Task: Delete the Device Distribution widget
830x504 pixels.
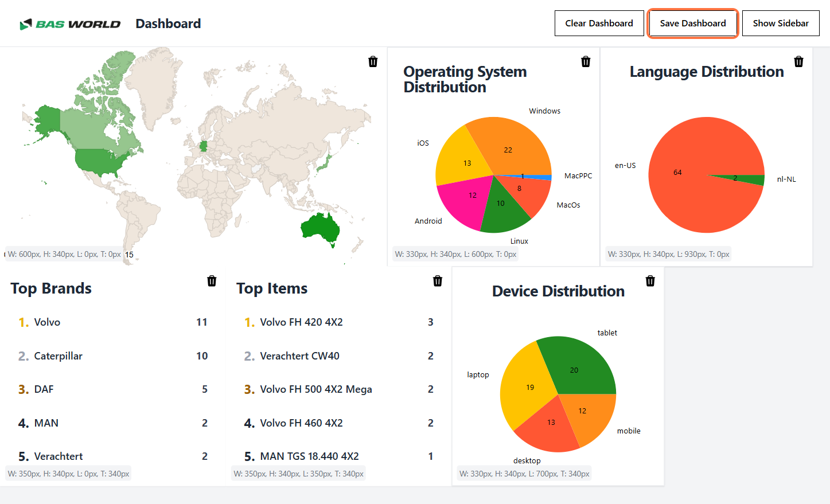Action: (650, 281)
